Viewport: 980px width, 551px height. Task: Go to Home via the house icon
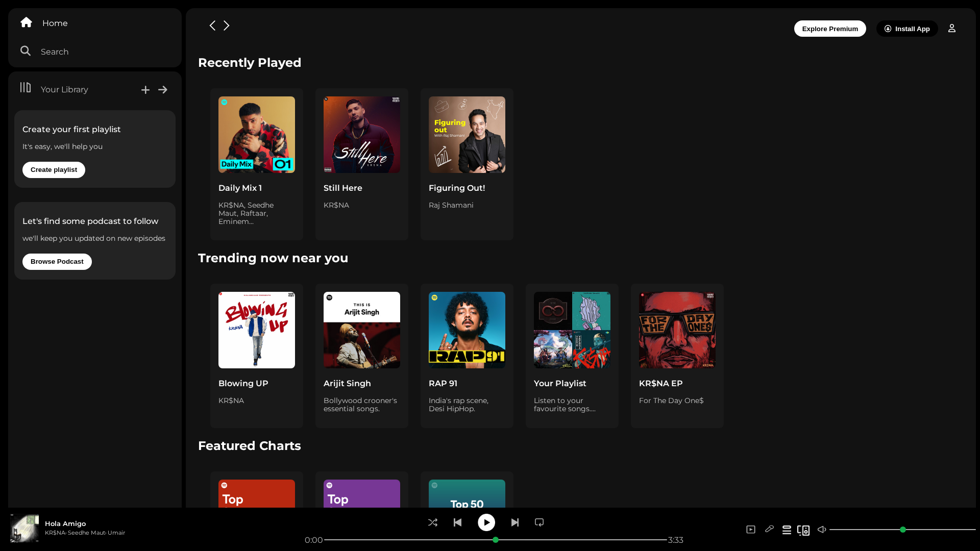coord(27,22)
